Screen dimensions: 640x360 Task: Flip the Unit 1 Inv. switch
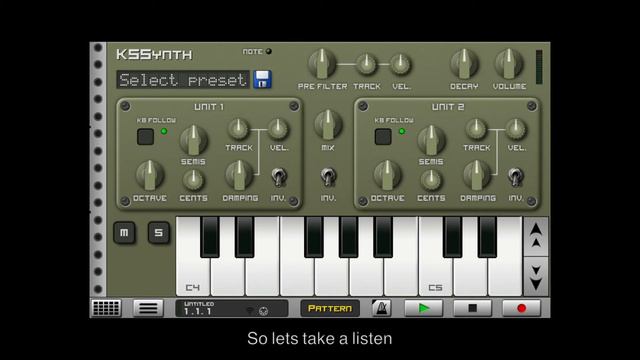(279, 177)
